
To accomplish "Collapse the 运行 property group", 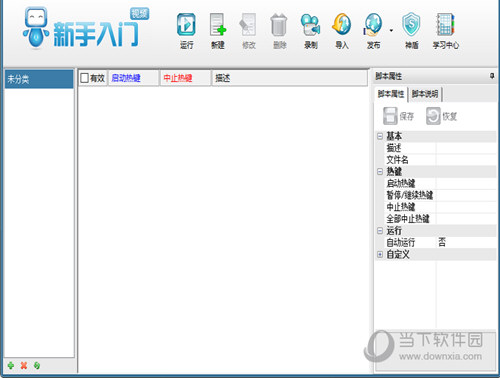I will [x=380, y=230].
